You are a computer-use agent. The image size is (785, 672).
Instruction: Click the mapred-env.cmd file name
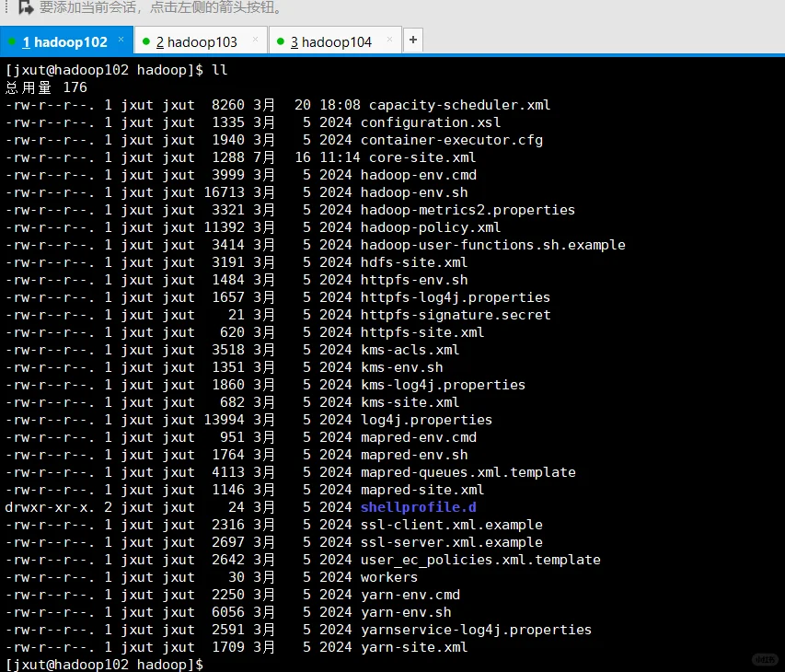pyautogui.click(x=419, y=437)
